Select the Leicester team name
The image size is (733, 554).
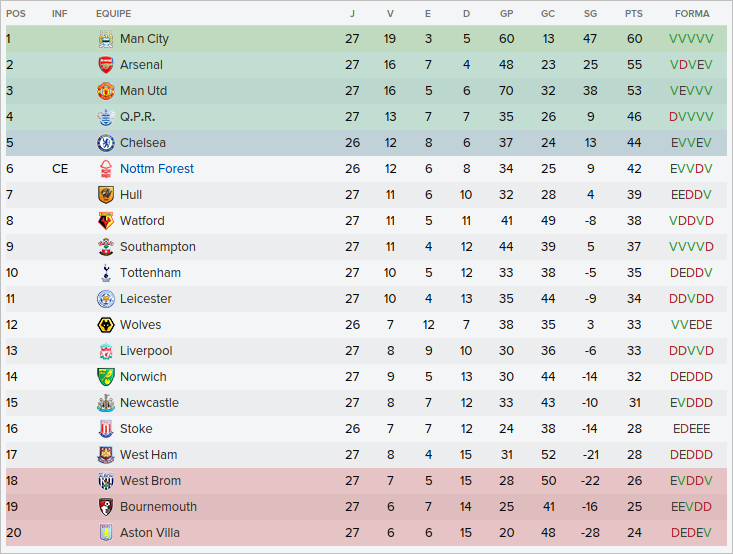pyautogui.click(x=146, y=299)
